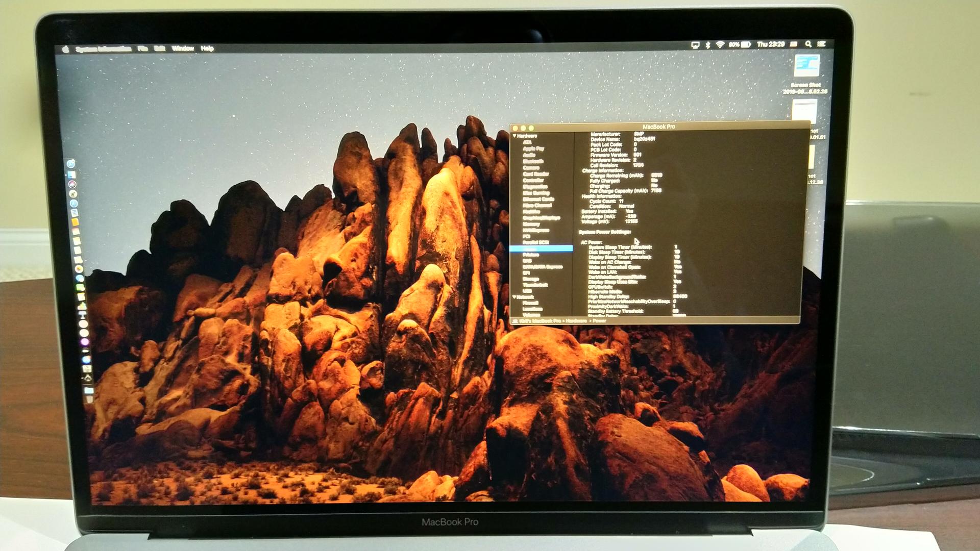Click the Cycle Count value line

click(x=606, y=201)
